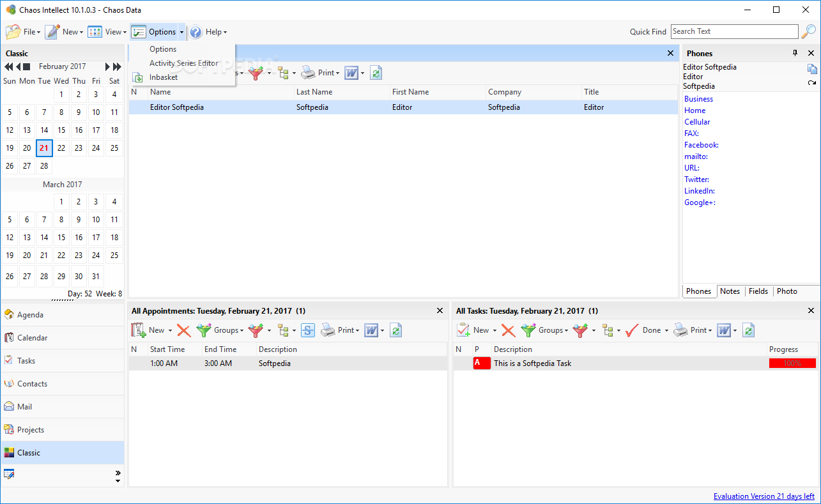Screen dimensions: 821x504
Task: Expand the Done dropdown arrow in Tasks toolbar
Action: pos(666,331)
